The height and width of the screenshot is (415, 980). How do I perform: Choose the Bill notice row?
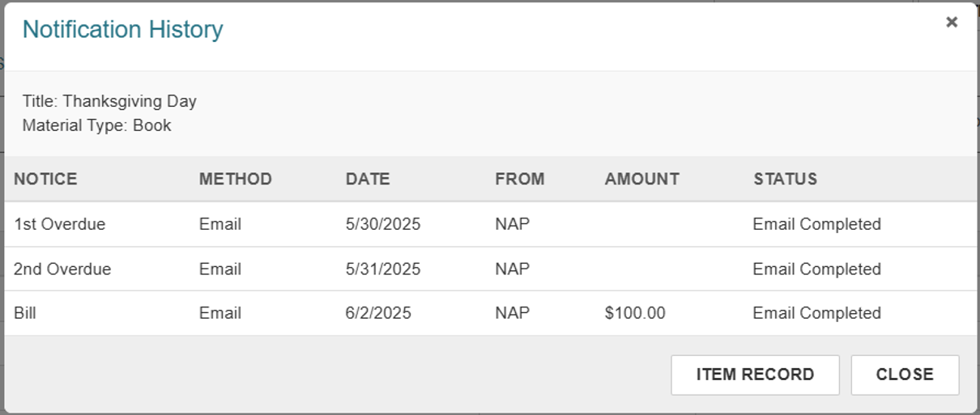[490, 313]
